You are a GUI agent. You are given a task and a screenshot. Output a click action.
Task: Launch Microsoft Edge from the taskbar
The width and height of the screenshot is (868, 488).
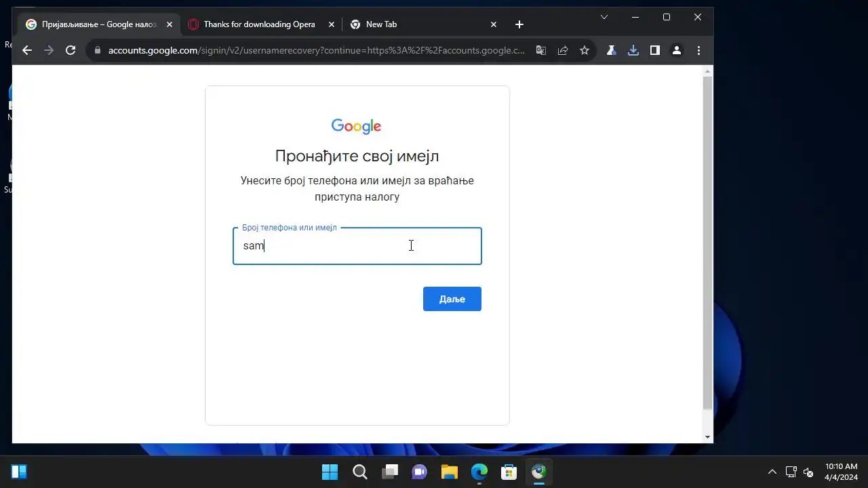(479, 472)
